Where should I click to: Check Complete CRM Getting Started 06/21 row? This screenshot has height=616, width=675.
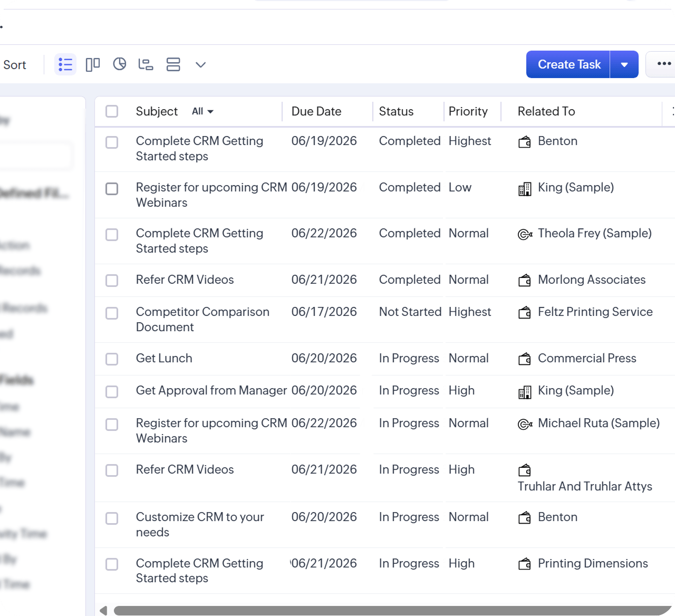click(112, 564)
